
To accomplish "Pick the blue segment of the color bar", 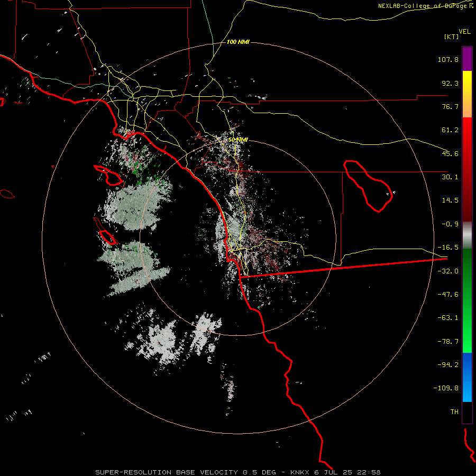I will coord(467,377).
